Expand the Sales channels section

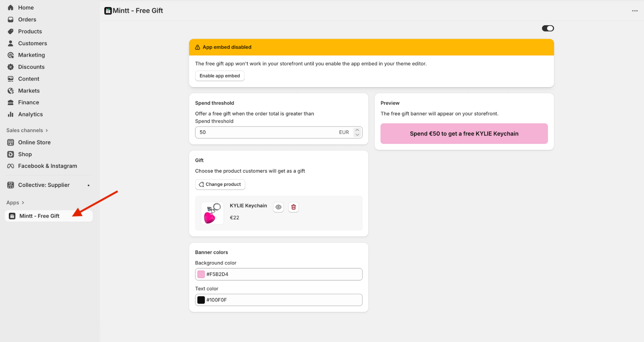tap(46, 130)
